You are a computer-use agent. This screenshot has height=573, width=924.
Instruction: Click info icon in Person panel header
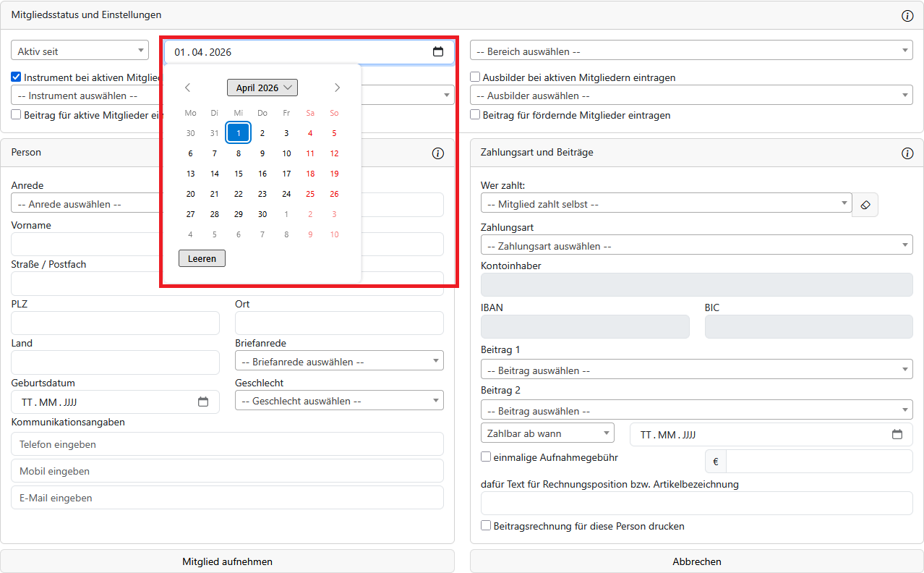437,153
